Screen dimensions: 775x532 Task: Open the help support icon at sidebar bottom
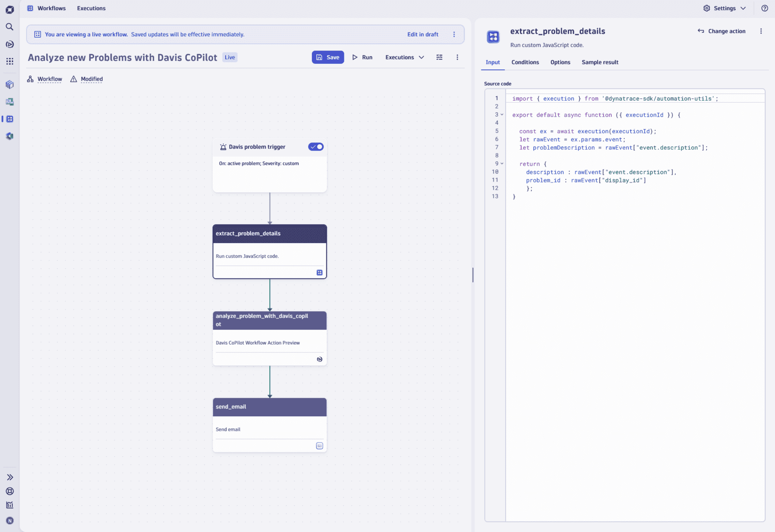pos(10,491)
